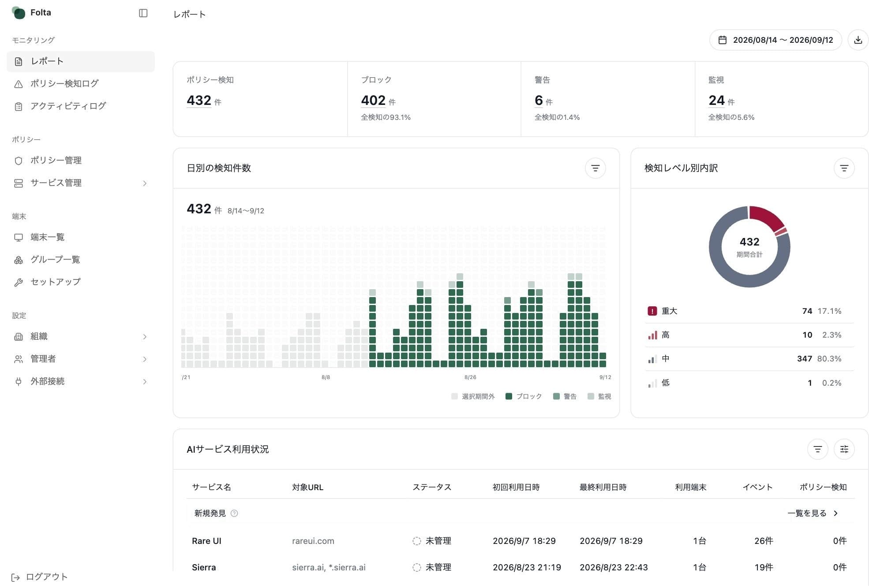
Task: Expand the サービス管理 chevron
Action: [x=145, y=183]
